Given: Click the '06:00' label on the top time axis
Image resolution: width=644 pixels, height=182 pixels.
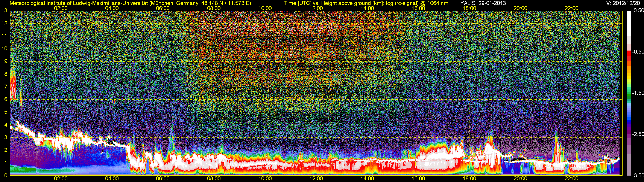Looking at the screenshot, I should click(163, 8).
